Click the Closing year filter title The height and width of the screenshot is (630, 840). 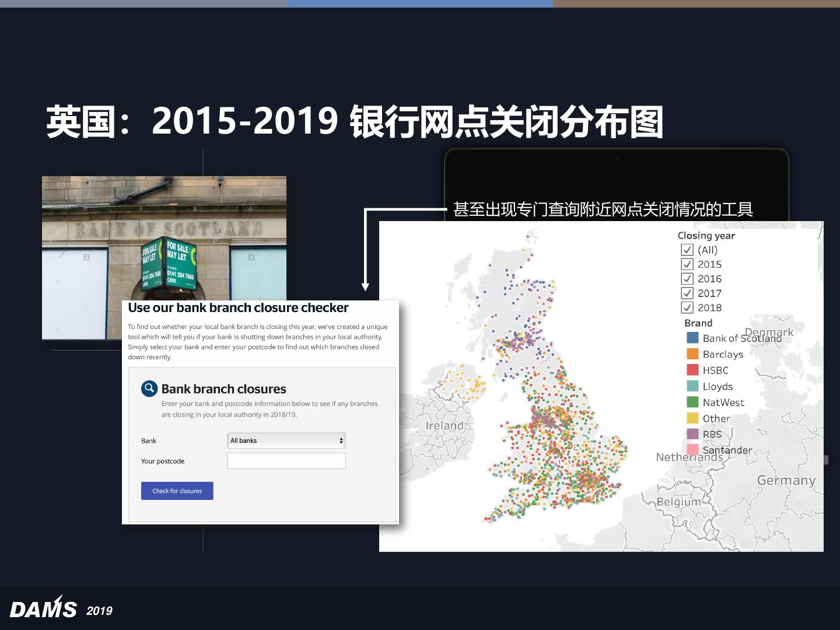click(706, 236)
